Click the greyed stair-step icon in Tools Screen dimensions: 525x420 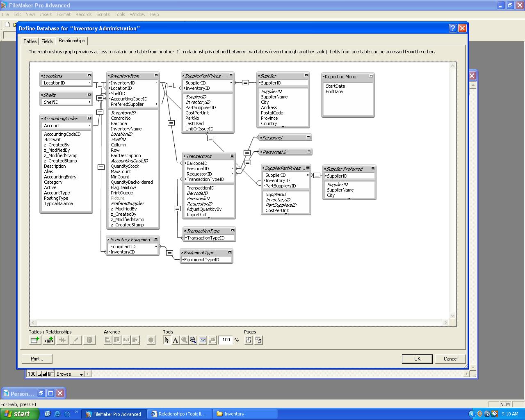click(212, 340)
